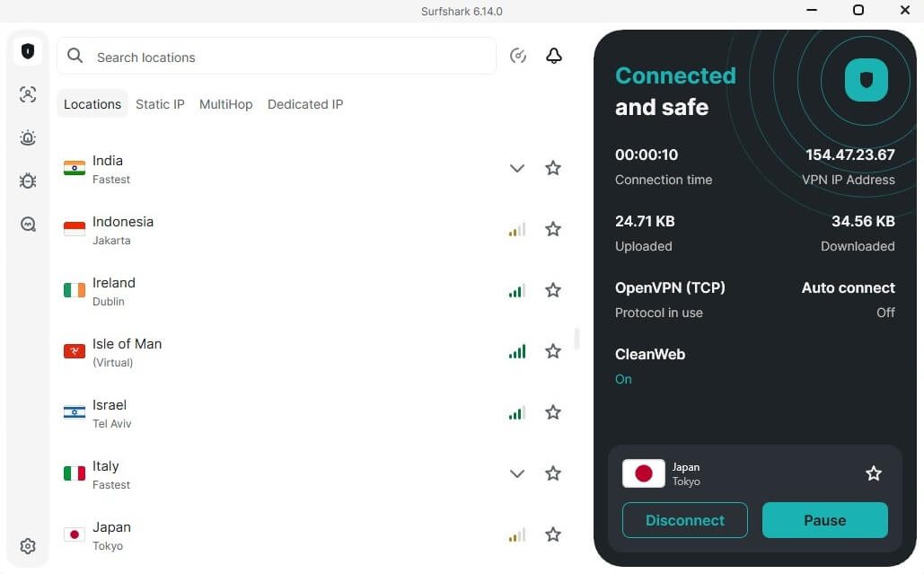Viewport: 924px width, 574px height.
Task: Toggle the favorite star for Ireland
Action: pyautogui.click(x=553, y=290)
